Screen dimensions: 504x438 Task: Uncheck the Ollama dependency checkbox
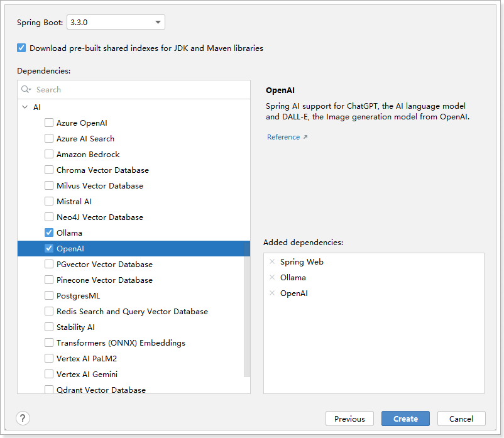(x=49, y=233)
